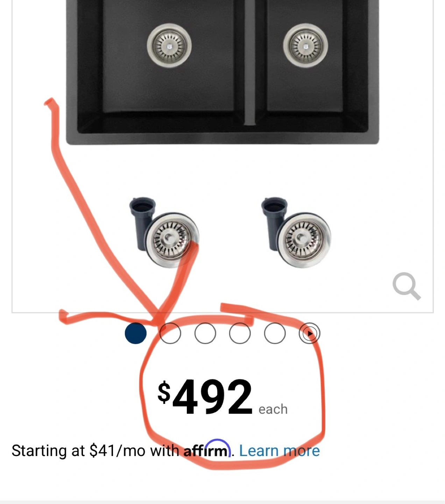Image resolution: width=445 pixels, height=504 pixels.
Task: Open the Learn more link
Action: tap(280, 451)
